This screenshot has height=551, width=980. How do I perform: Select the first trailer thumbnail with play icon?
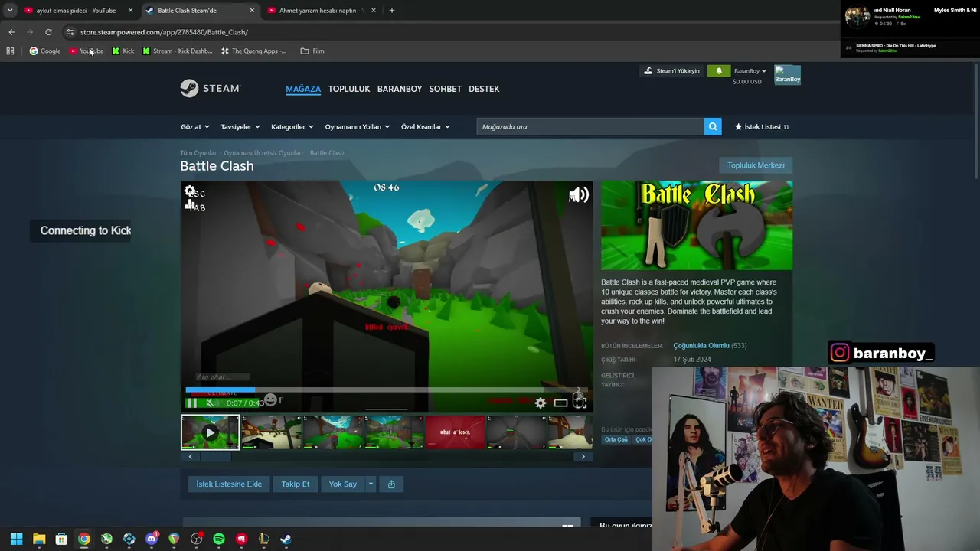pos(210,432)
